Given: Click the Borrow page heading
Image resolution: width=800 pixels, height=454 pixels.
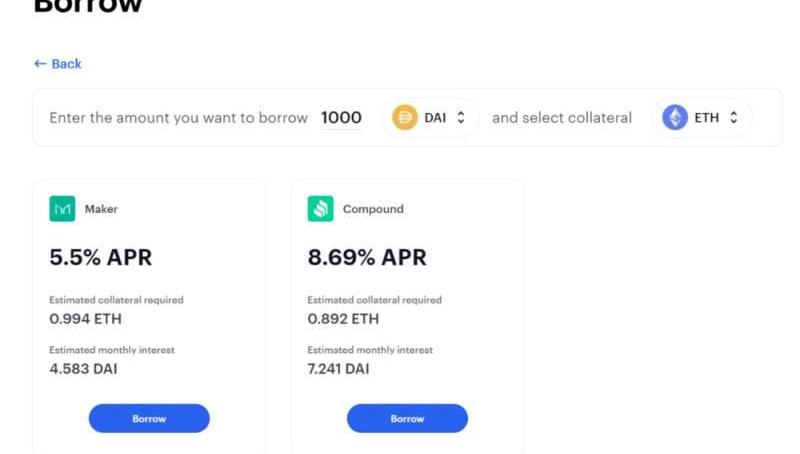Looking at the screenshot, I should click(88, 5).
